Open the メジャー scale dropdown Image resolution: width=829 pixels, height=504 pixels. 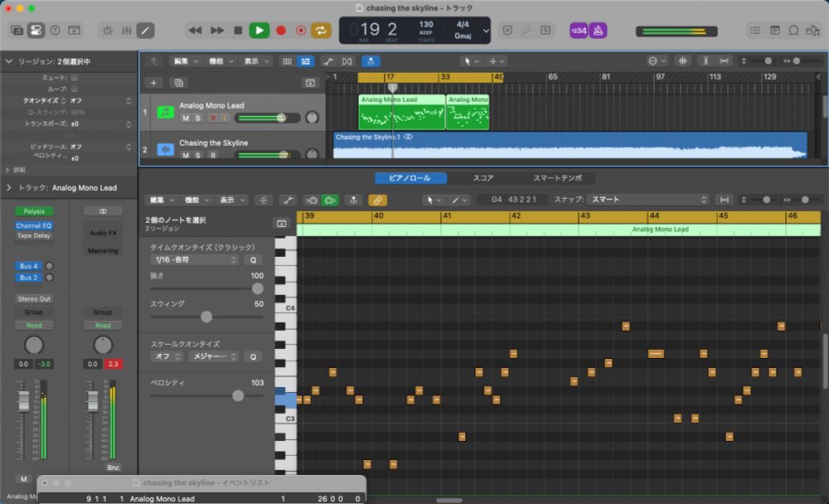point(214,356)
